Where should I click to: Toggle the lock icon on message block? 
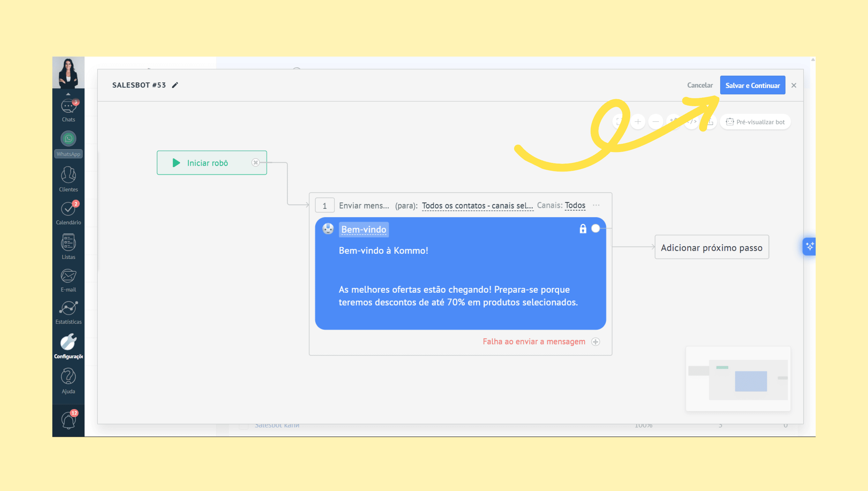582,229
